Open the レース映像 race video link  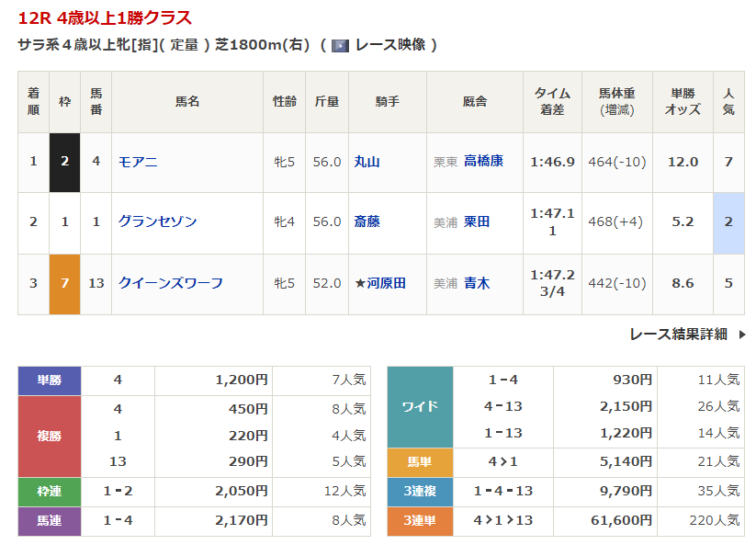click(389, 45)
